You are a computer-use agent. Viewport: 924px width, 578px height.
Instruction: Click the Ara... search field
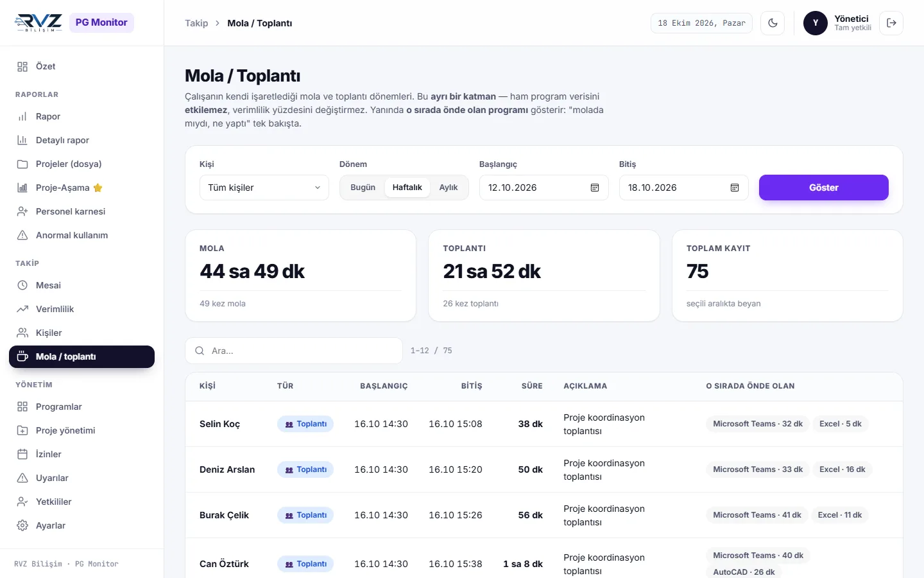point(294,351)
